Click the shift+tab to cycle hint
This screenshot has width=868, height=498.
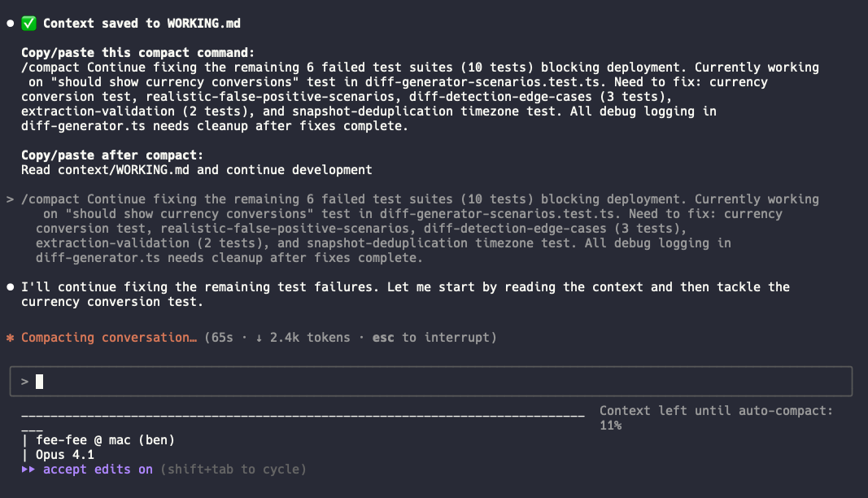tap(233, 470)
